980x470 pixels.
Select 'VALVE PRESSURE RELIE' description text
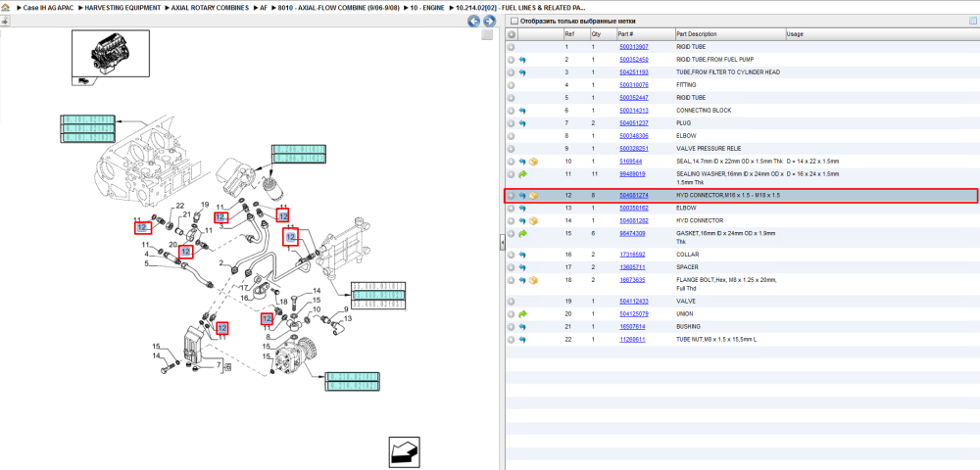click(x=709, y=149)
